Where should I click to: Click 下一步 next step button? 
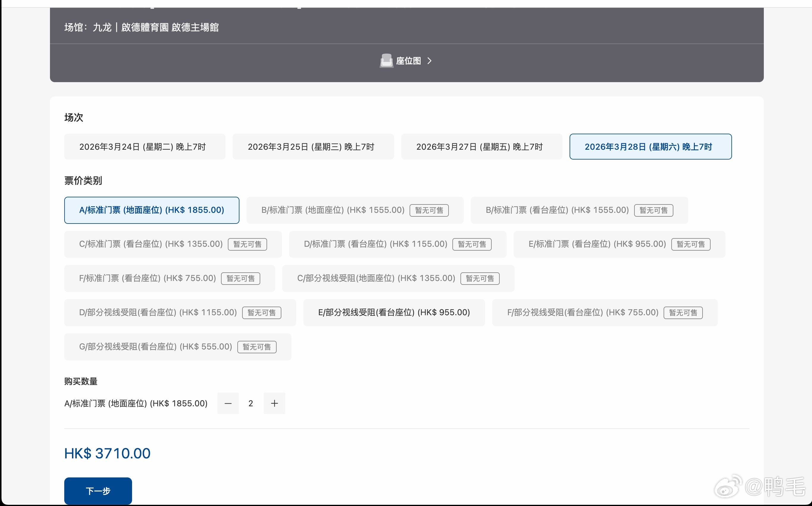(98, 491)
